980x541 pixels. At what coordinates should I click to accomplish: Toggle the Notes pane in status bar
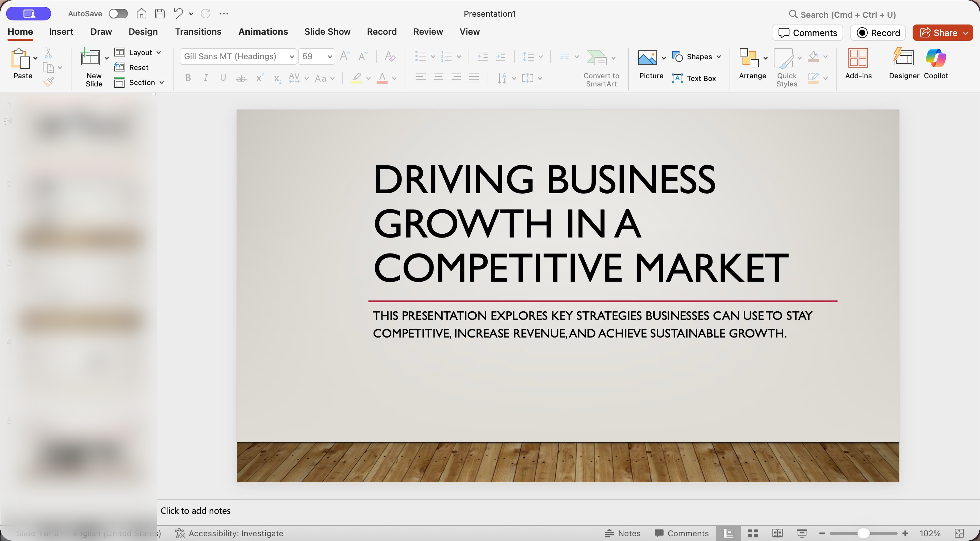pos(623,533)
